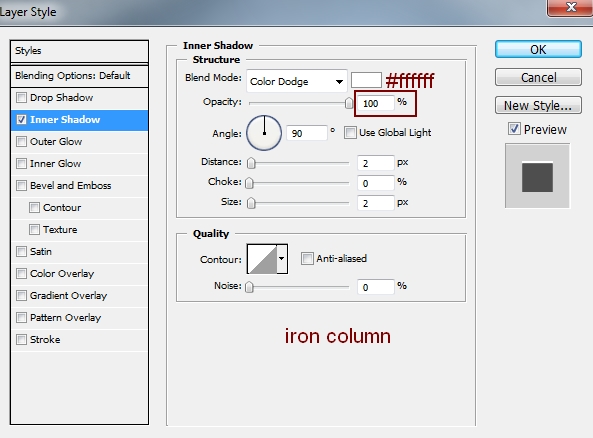
Task: Click the New Style... button
Action: pyautogui.click(x=538, y=105)
